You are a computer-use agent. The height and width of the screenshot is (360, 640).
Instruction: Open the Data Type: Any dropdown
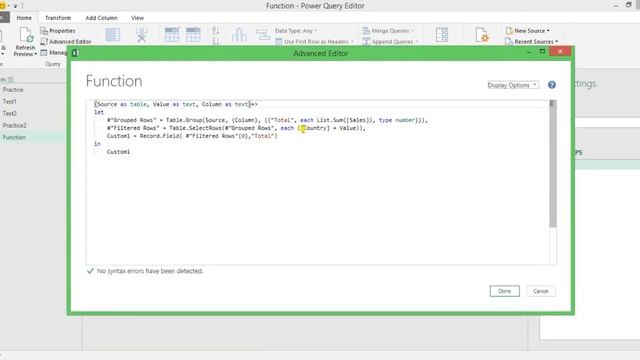click(x=296, y=31)
